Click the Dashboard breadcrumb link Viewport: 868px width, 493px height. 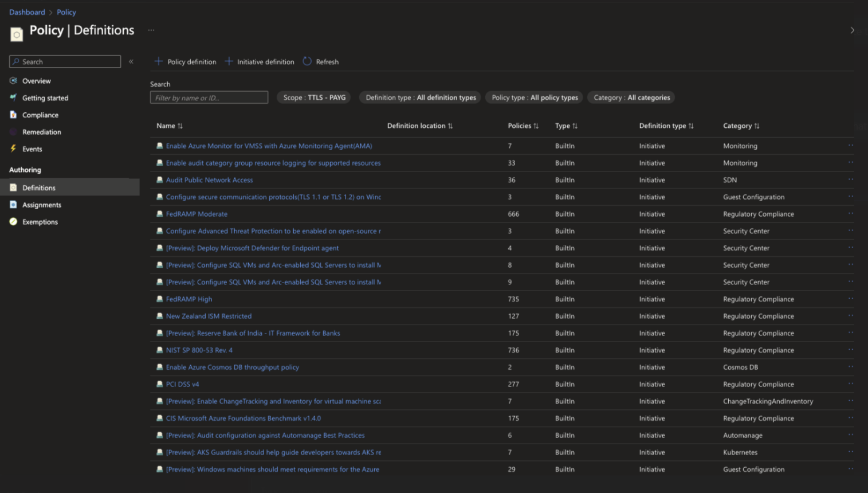27,12
